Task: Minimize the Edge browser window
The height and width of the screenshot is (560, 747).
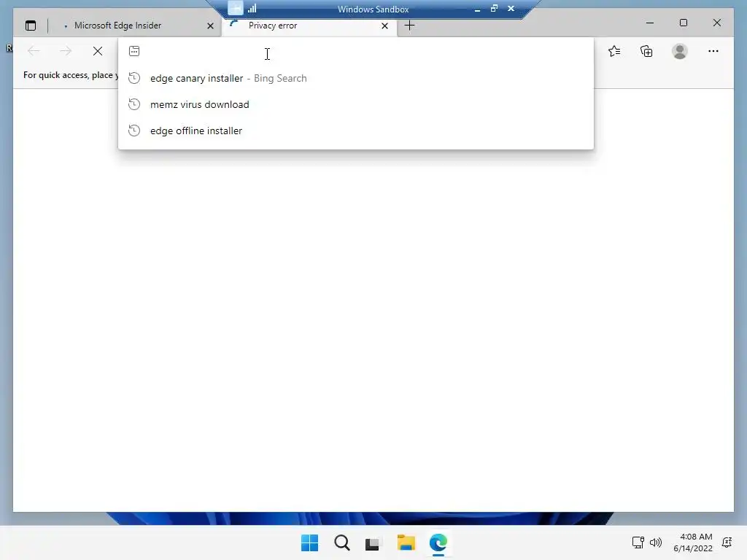Action: pyautogui.click(x=650, y=23)
